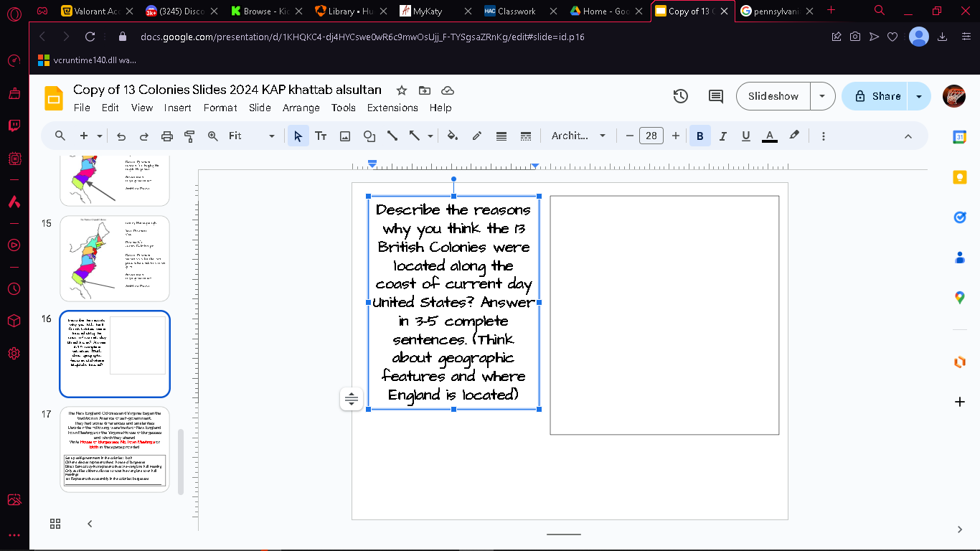
Task: Select slide 17 thumbnail
Action: pos(115,450)
